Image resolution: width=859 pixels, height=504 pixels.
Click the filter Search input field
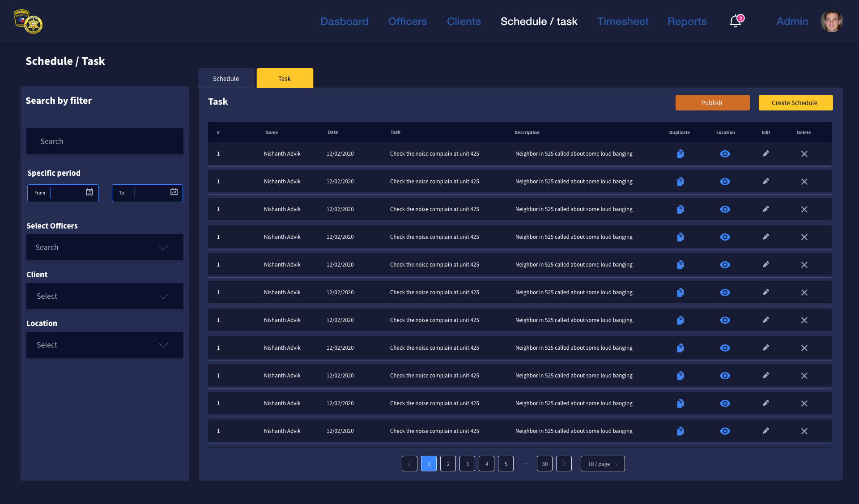tap(105, 141)
